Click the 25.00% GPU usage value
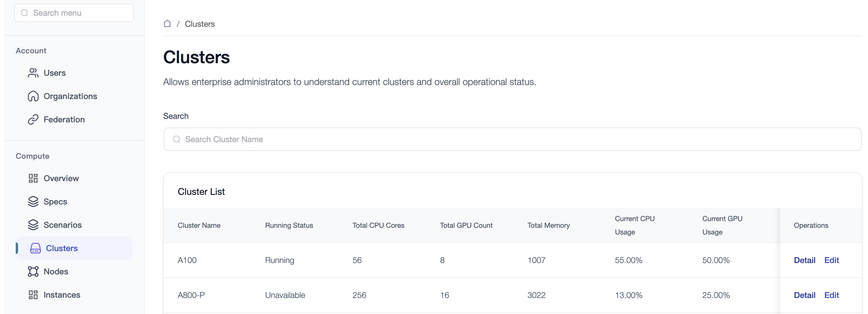Image resolution: width=868 pixels, height=314 pixels. point(716,295)
